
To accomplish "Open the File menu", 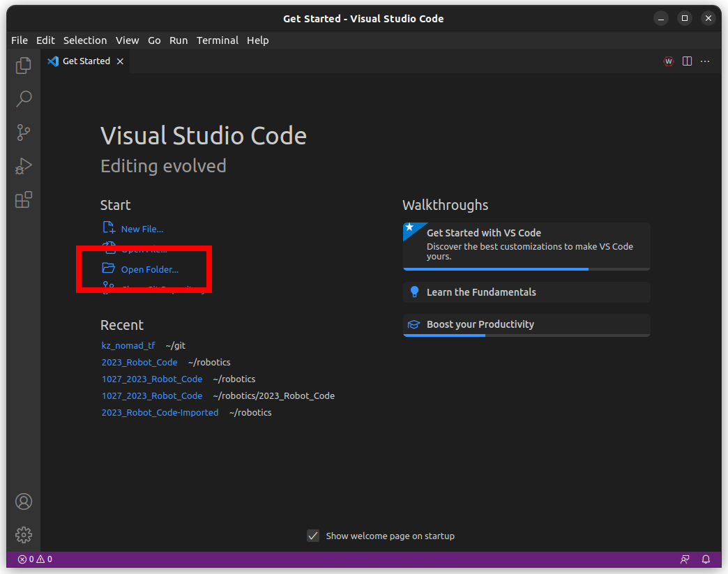I will click(20, 40).
